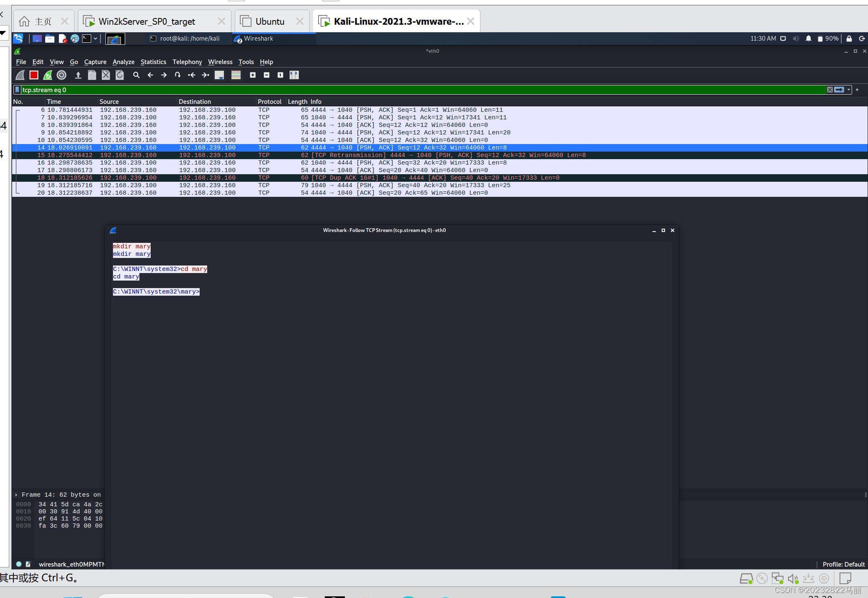Toggle packet list colorization

(x=236, y=75)
